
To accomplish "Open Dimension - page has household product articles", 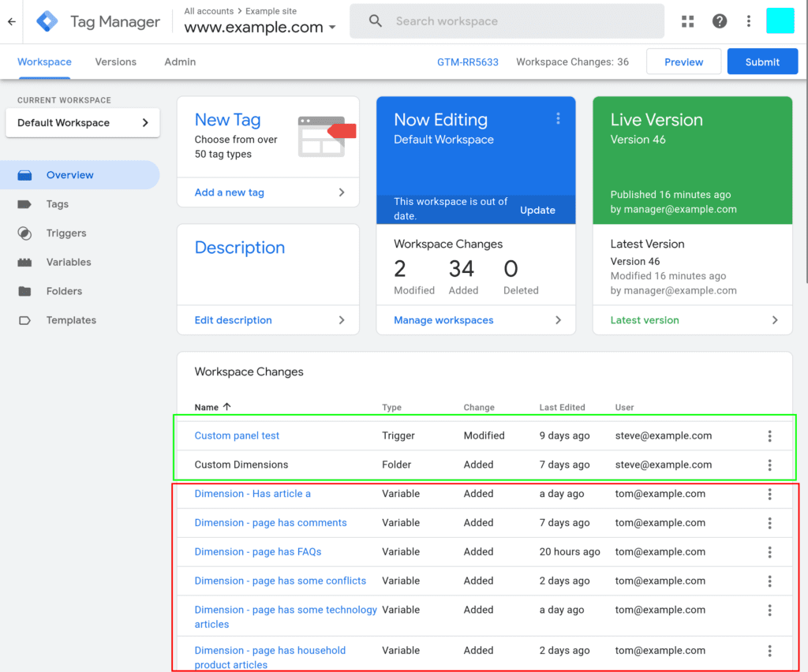I will [270, 658].
